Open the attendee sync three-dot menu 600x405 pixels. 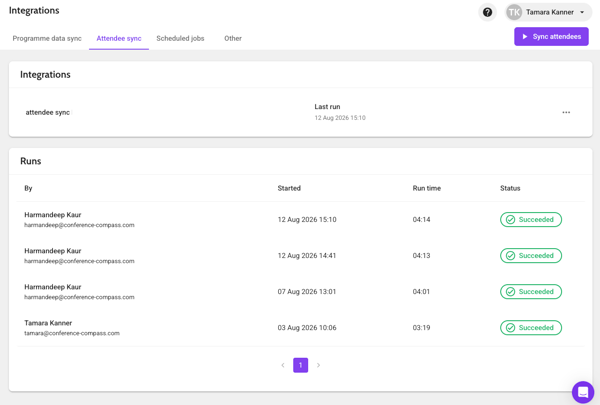(x=566, y=112)
